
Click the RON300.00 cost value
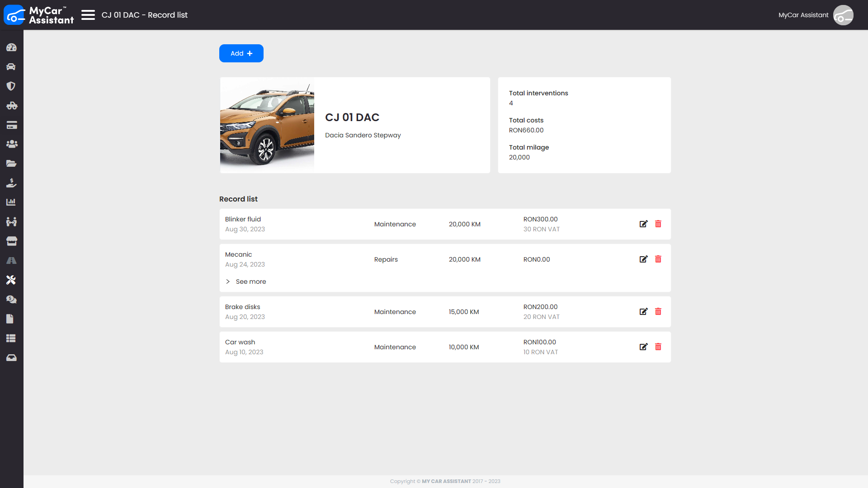click(x=541, y=219)
